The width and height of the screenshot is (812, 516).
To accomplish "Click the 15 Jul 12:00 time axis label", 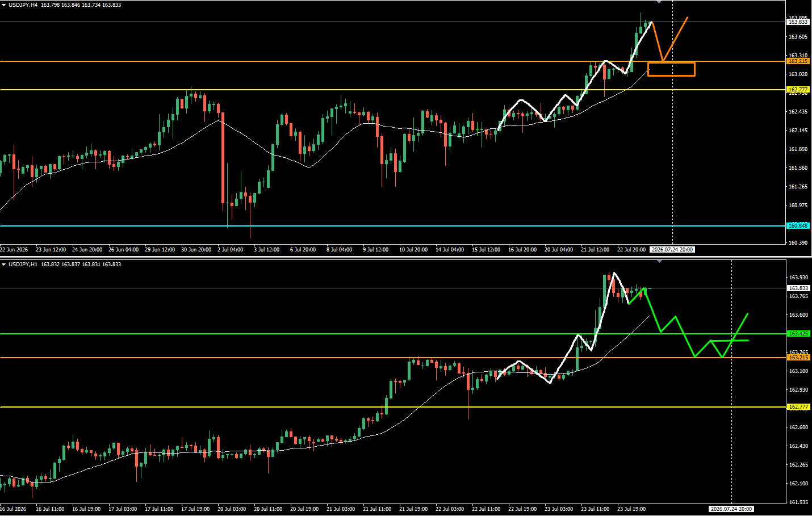I will pyautogui.click(x=486, y=250).
